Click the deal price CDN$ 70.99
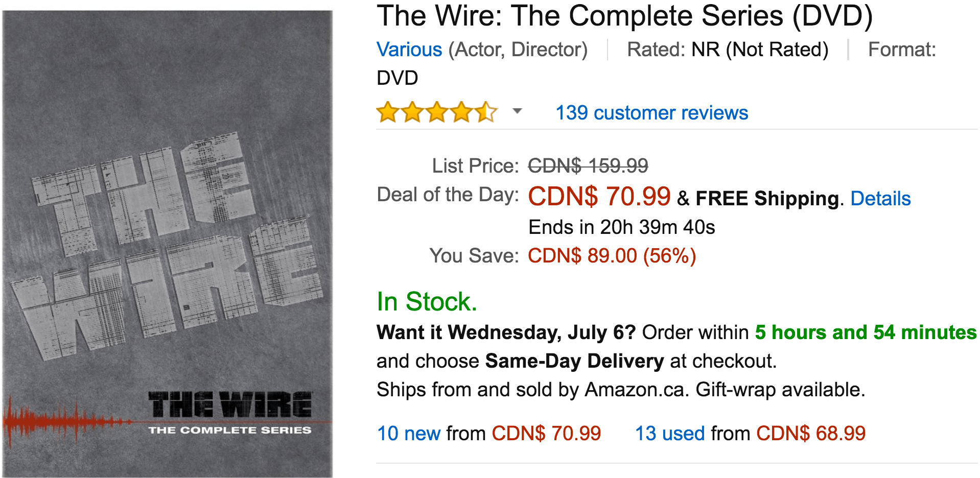This screenshot has width=980, height=478. (x=599, y=196)
